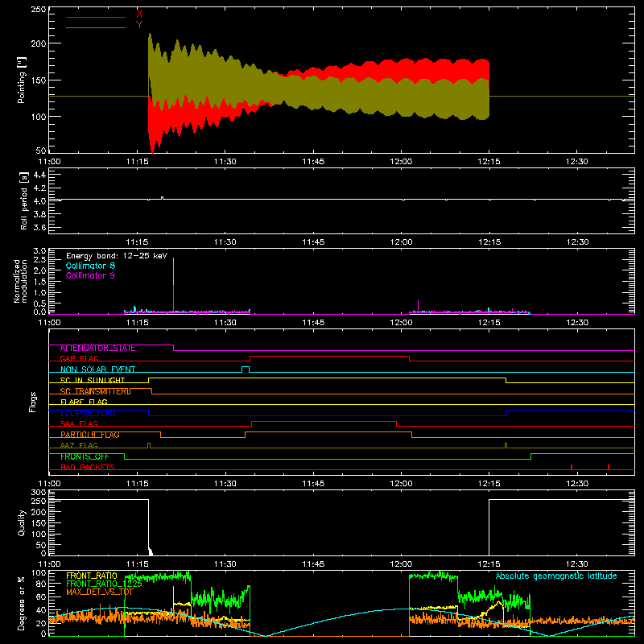Click the 'Degrees or %' axis title
Screen dimensions: 644x644
click(x=22, y=604)
